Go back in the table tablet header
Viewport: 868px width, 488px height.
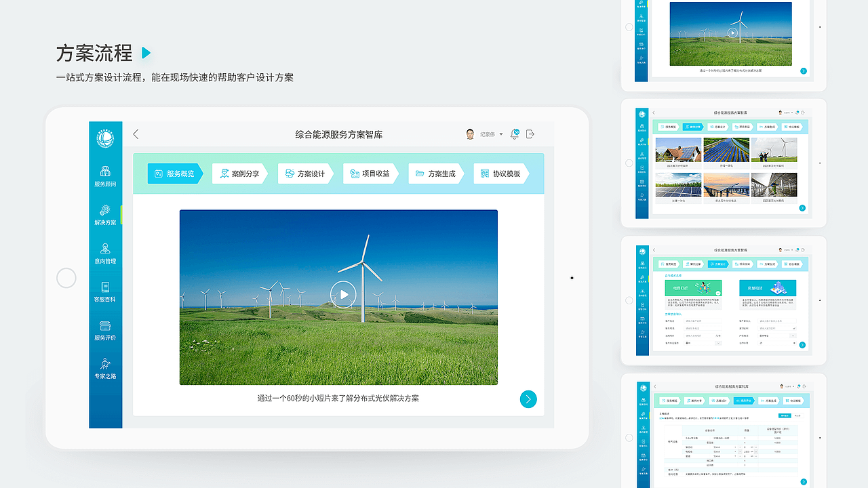tap(655, 386)
